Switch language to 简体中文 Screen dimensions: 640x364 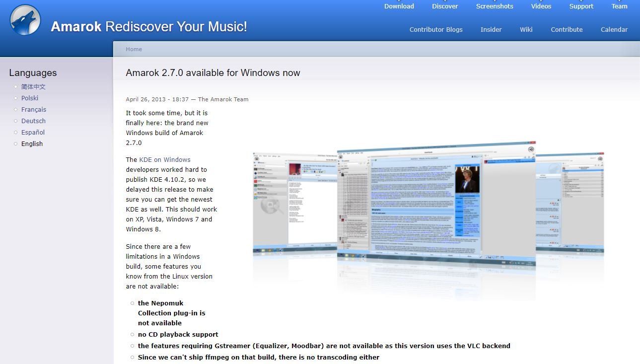coord(33,86)
